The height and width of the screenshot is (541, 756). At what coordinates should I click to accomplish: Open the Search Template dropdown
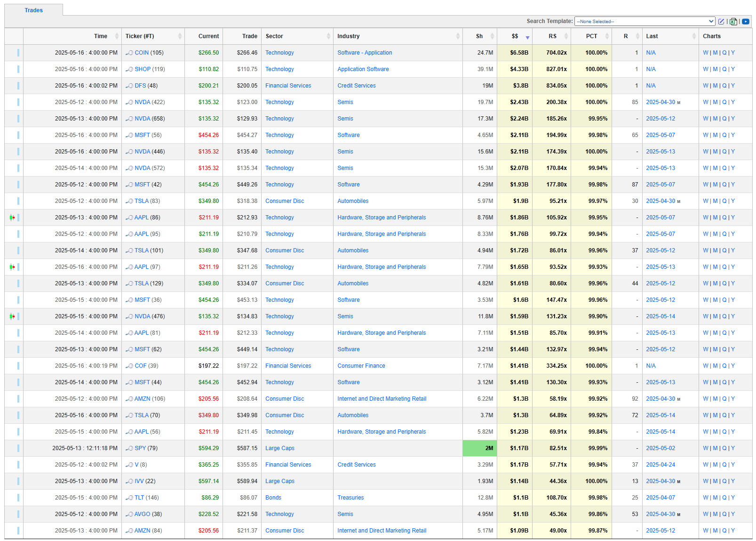tap(645, 21)
